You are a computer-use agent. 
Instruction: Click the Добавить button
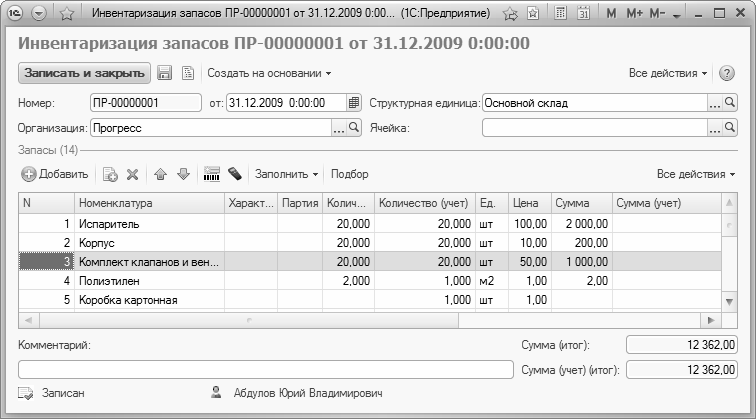pos(55,174)
